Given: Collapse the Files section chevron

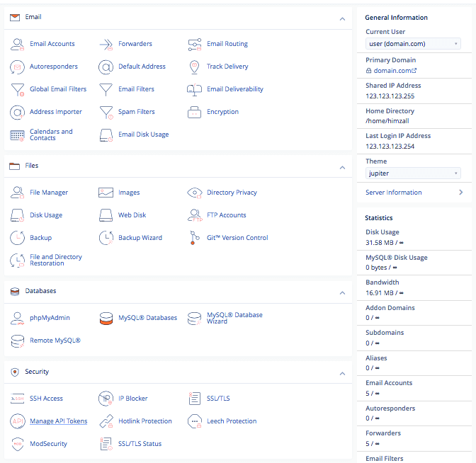Looking at the screenshot, I should [x=342, y=168].
